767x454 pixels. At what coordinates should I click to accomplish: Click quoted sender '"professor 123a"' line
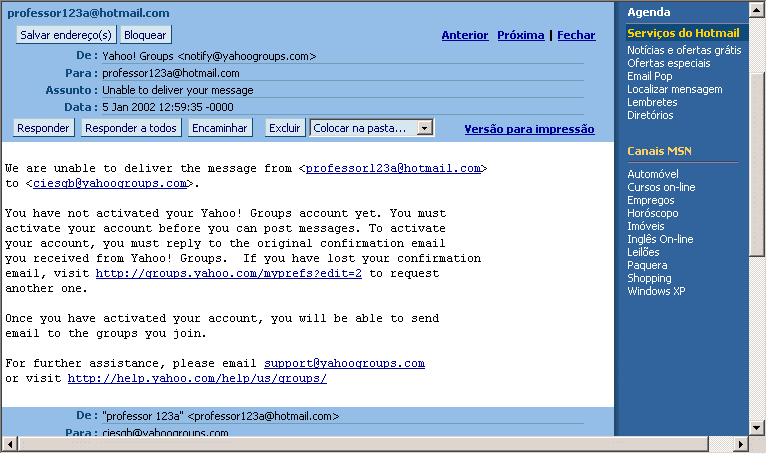221,416
